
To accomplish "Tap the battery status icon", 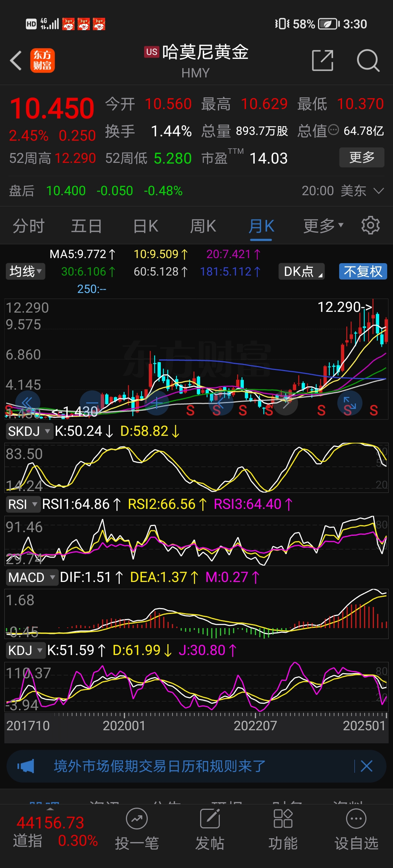I will (329, 24).
